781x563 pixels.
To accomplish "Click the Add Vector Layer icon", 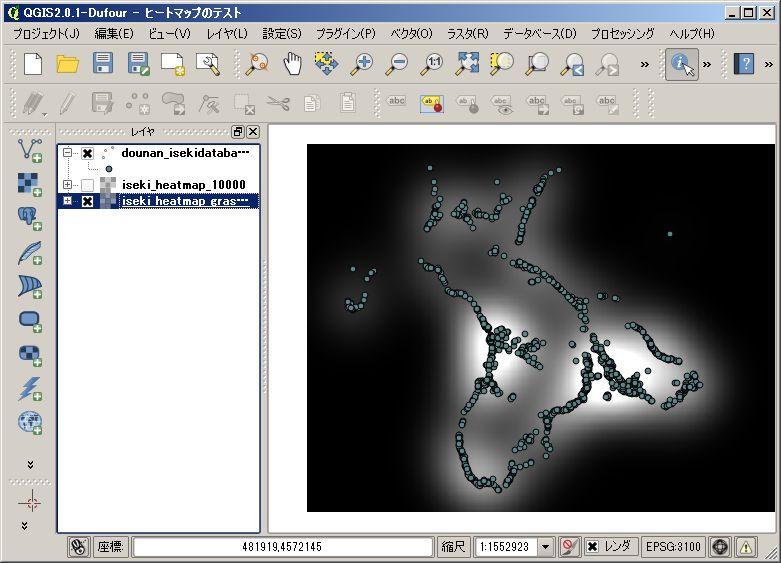I will click(30, 150).
